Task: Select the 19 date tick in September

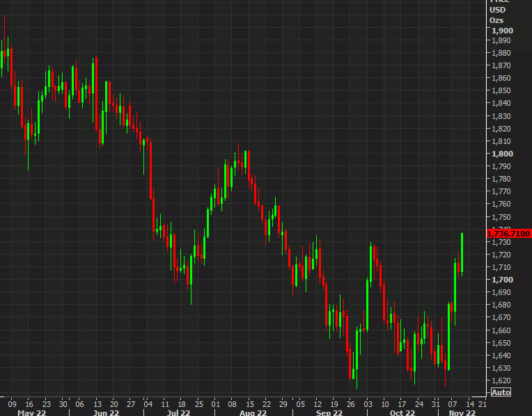Action: tap(334, 404)
